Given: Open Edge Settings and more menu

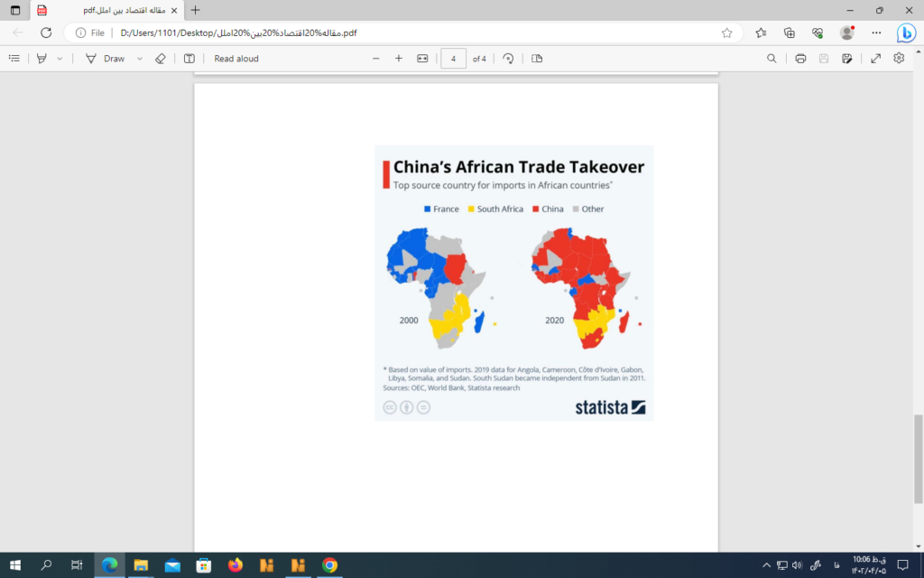Looking at the screenshot, I should [x=876, y=33].
